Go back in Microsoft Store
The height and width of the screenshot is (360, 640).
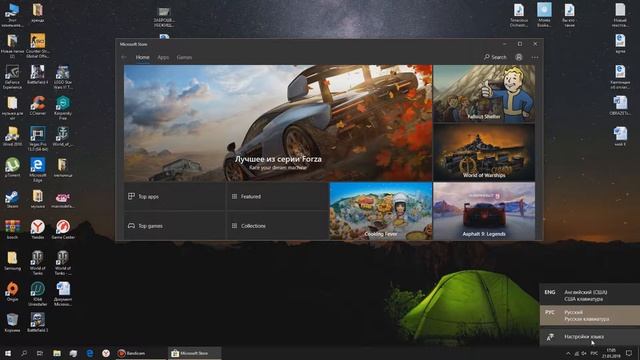pyautogui.click(x=124, y=57)
